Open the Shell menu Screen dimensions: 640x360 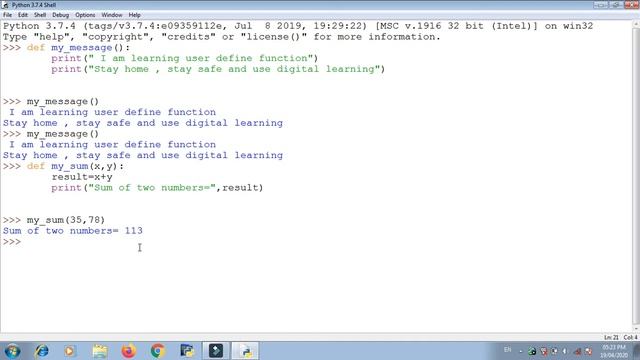(40, 15)
